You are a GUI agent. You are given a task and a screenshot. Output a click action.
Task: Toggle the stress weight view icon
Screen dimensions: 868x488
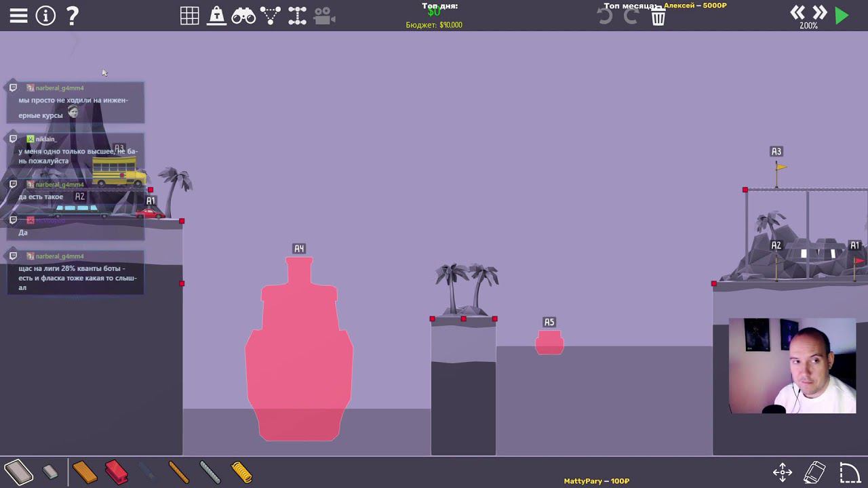click(216, 16)
